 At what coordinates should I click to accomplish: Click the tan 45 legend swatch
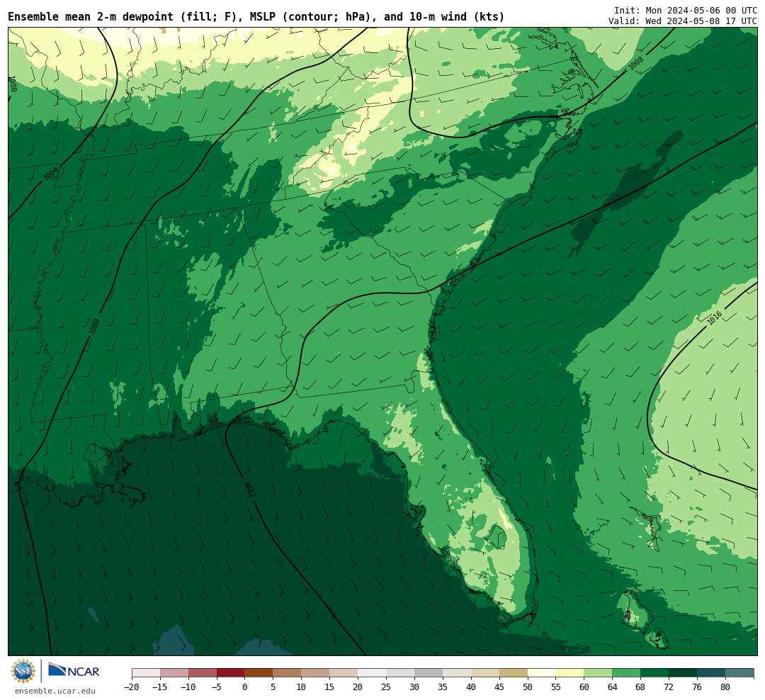(x=514, y=673)
